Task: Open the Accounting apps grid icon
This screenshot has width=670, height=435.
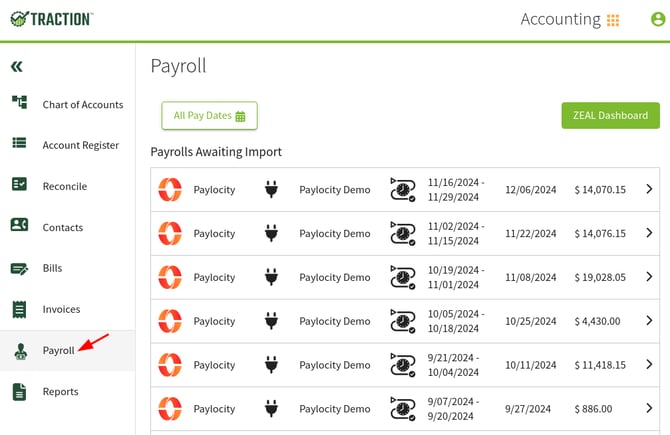Action: 613,20
